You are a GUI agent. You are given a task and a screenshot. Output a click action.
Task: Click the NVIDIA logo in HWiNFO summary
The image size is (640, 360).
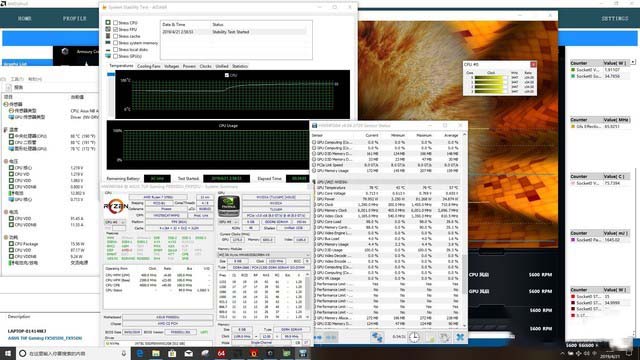coord(229,206)
